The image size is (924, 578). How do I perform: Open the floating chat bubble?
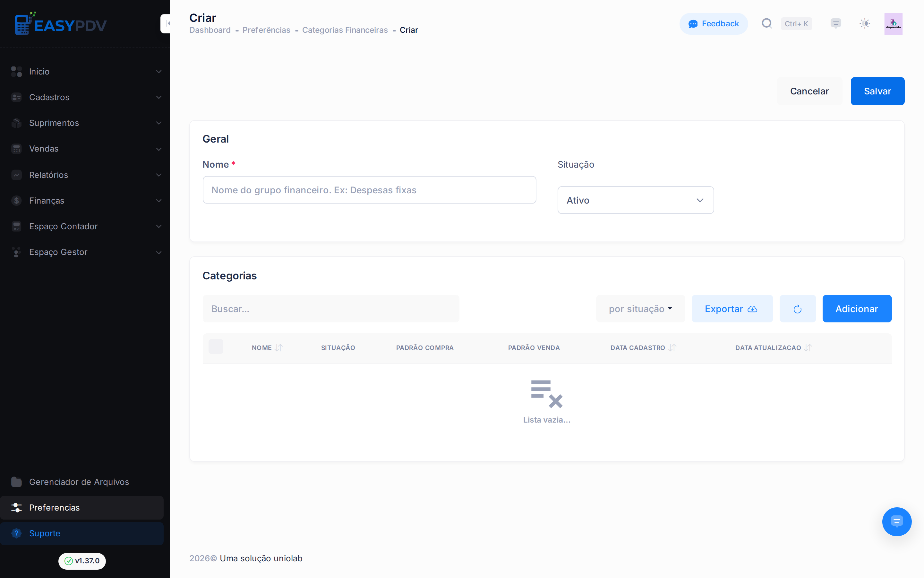tap(896, 521)
